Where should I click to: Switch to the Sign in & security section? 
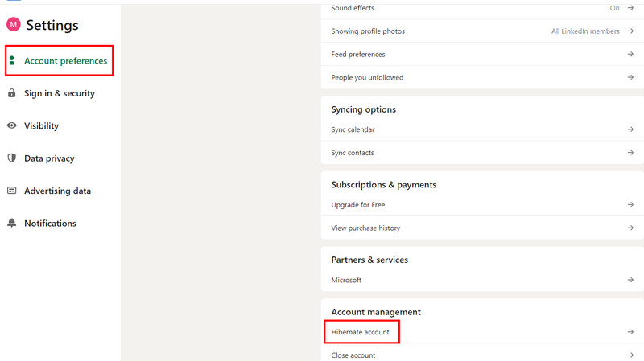pos(60,93)
